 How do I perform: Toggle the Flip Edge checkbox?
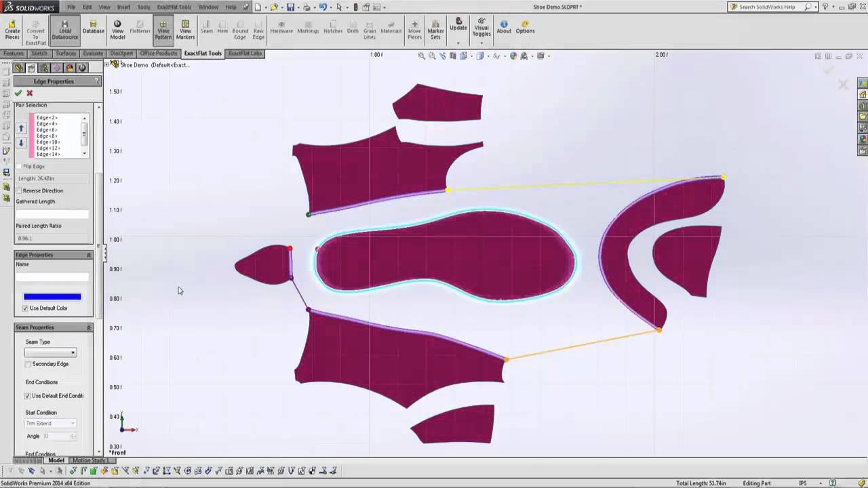19,166
